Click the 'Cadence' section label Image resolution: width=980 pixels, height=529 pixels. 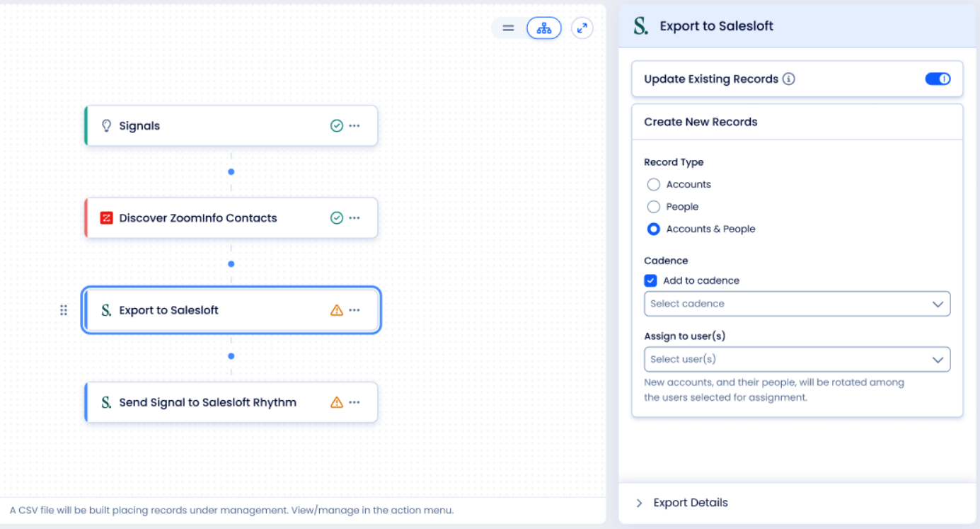click(x=666, y=261)
